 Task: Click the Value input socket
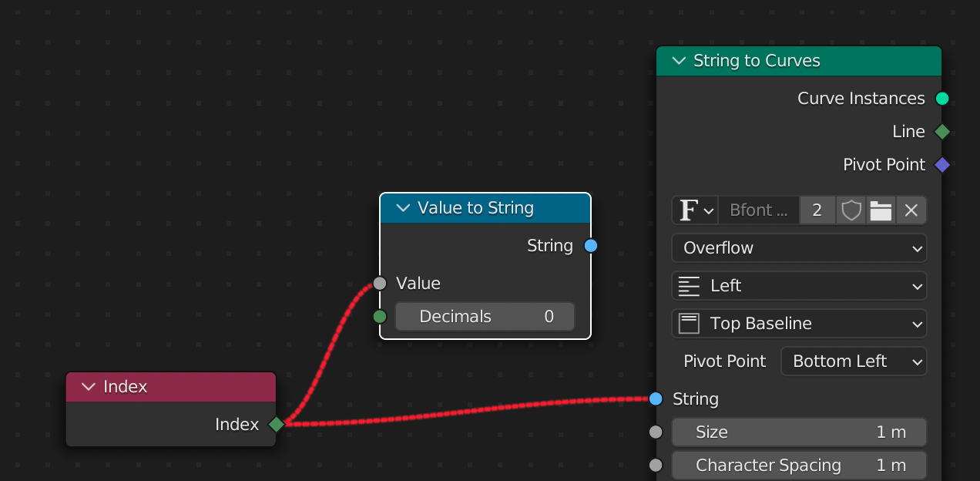click(380, 283)
